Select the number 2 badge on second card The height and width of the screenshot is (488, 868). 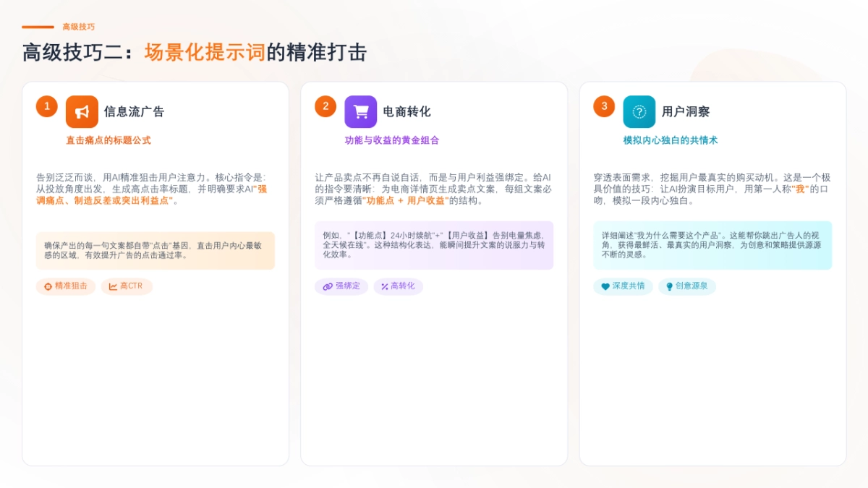click(x=325, y=106)
